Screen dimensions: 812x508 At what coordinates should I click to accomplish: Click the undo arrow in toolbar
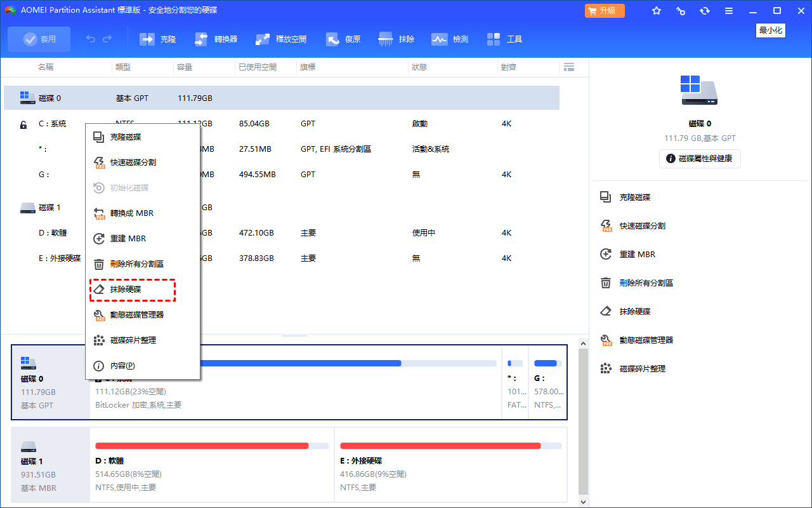click(x=91, y=39)
